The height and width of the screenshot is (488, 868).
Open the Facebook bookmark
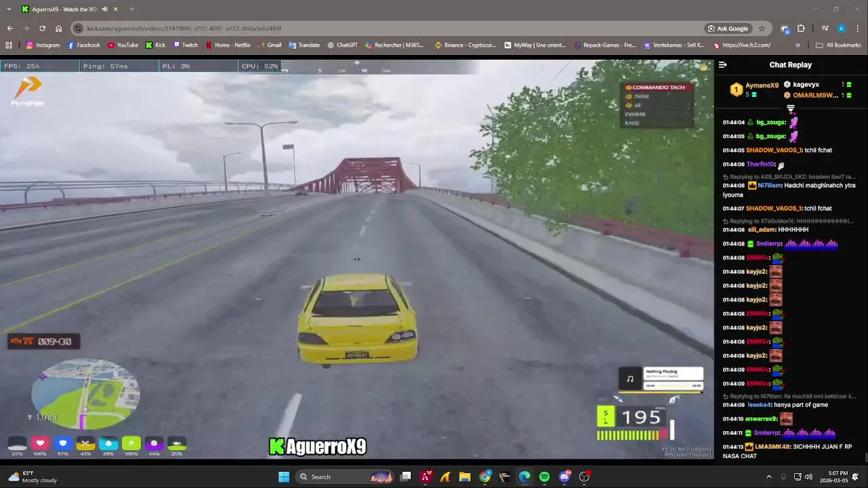[83, 45]
